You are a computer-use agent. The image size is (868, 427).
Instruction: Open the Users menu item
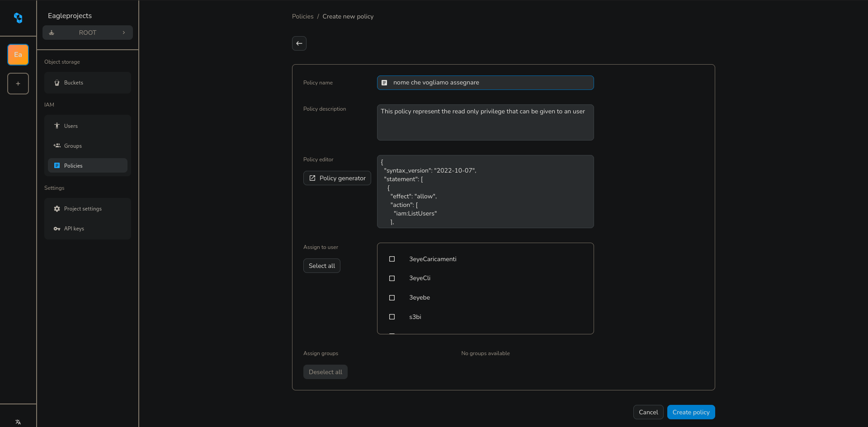point(71,126)
